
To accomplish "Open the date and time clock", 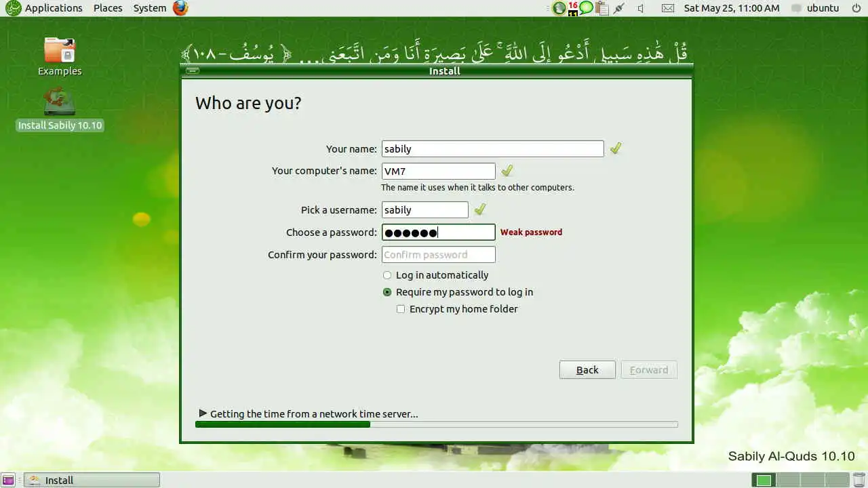I will coord(732,8).
